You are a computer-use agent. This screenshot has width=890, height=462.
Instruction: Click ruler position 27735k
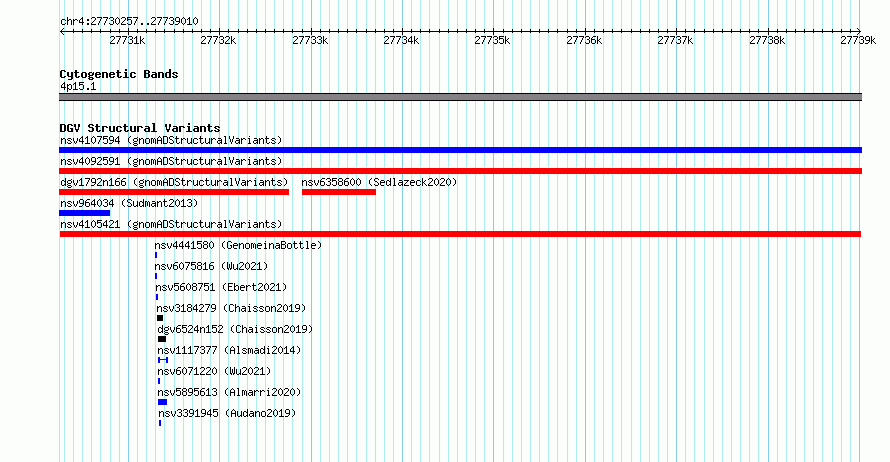tap(493, 40)
